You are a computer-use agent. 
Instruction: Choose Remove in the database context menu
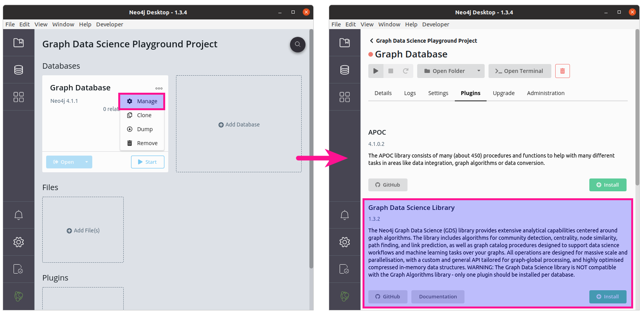142,143
